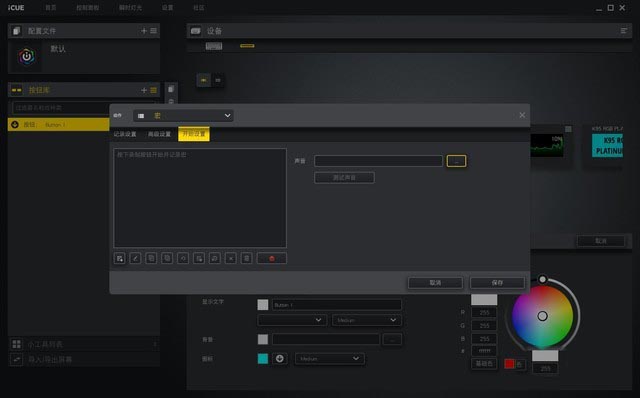Open the 首页 home menu
This screenshot has height=398, width=640.
pos(51,8)
